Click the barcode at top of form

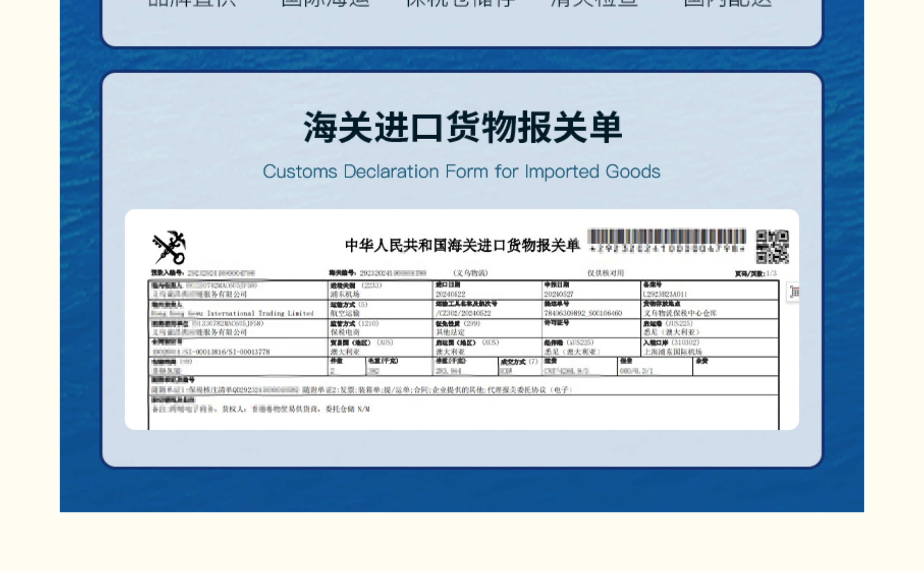click(x=666, y=238)
